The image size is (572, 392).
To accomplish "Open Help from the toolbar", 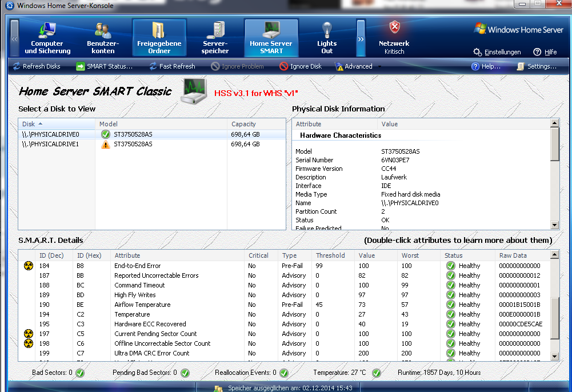I will point(486,66).
